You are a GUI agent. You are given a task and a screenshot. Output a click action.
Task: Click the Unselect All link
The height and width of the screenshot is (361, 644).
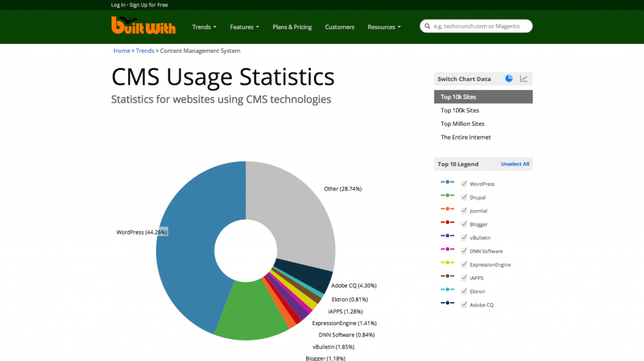click(515, 164)
